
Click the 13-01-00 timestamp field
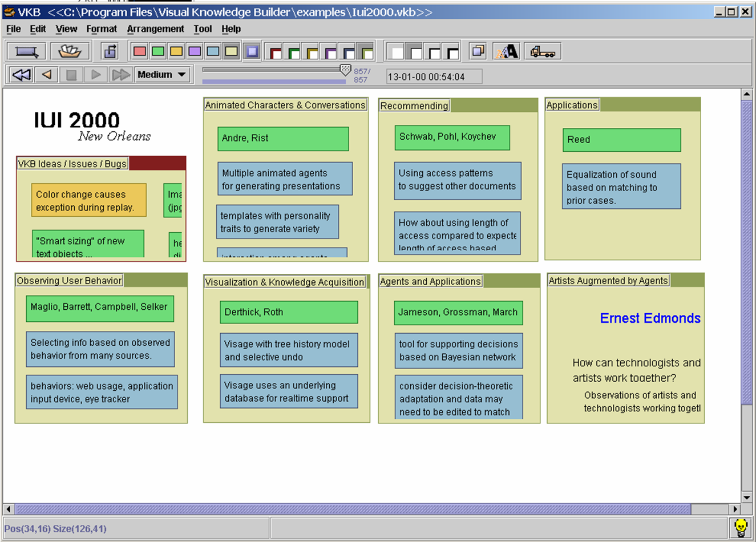tap(434, 76)
